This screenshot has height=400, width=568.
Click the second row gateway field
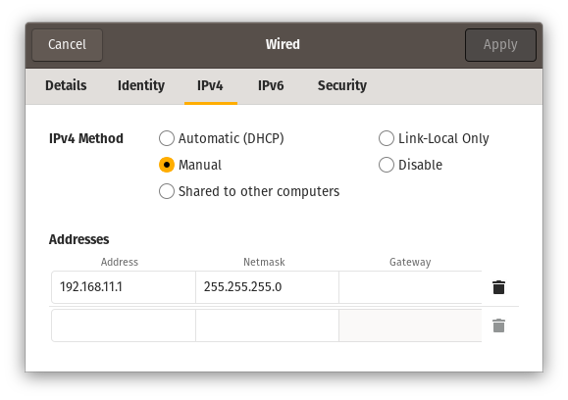click(410, 325)
